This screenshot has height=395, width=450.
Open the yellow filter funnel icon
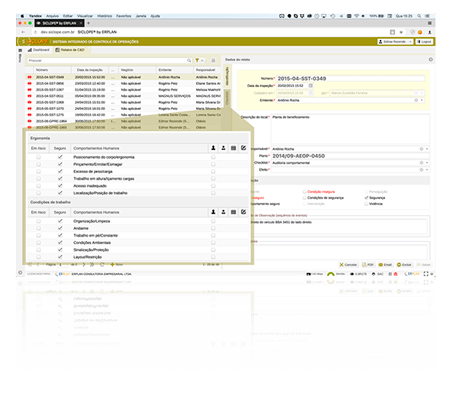[197, 60]
